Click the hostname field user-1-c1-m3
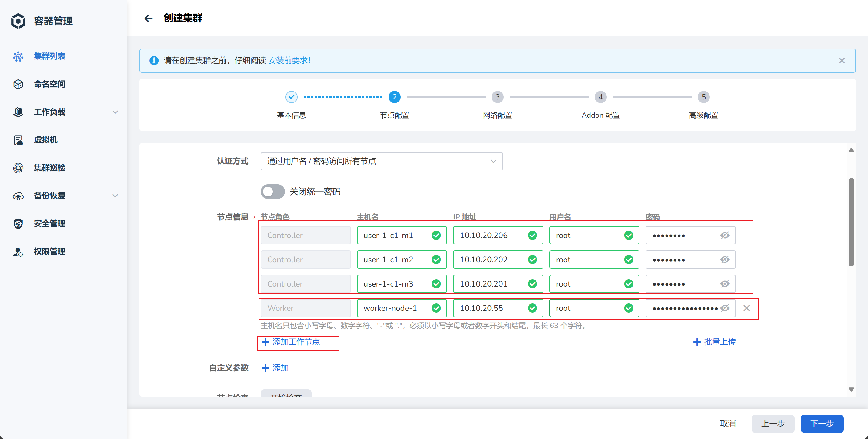 [402, 284]
